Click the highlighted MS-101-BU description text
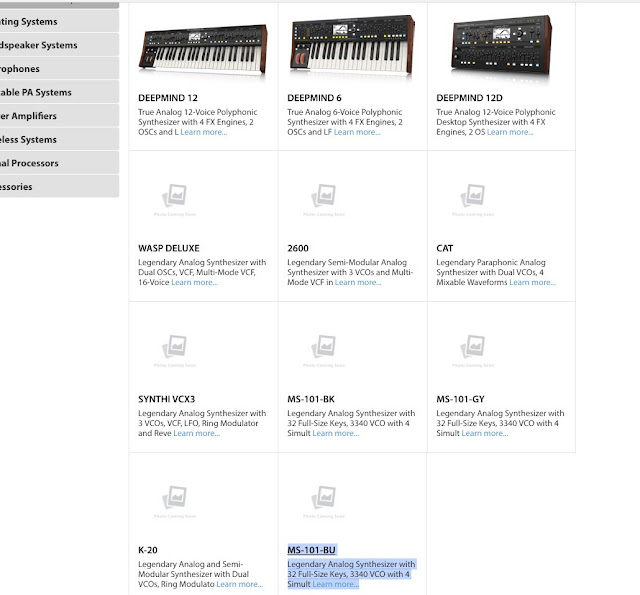 351,574
